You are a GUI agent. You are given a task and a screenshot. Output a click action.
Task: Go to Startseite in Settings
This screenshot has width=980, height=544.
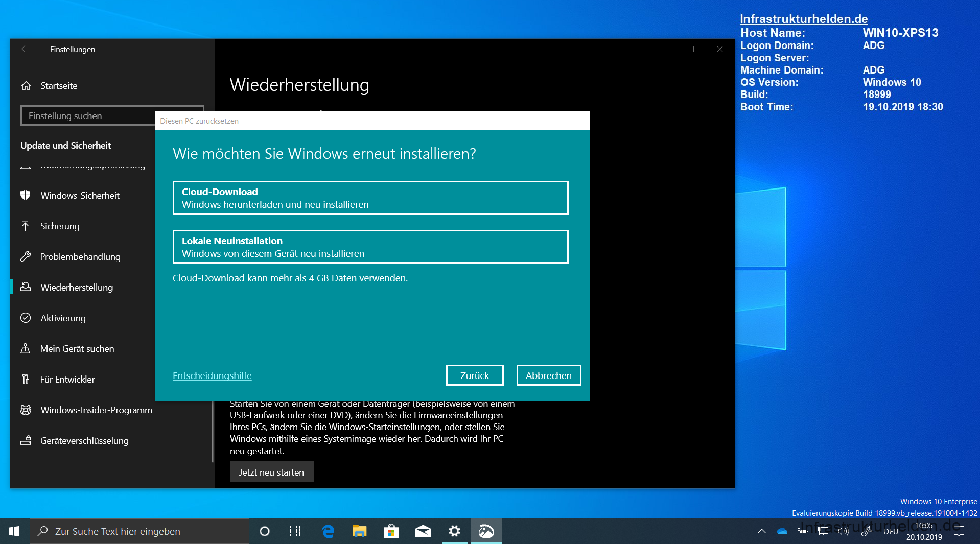click(x=59, y=86)
